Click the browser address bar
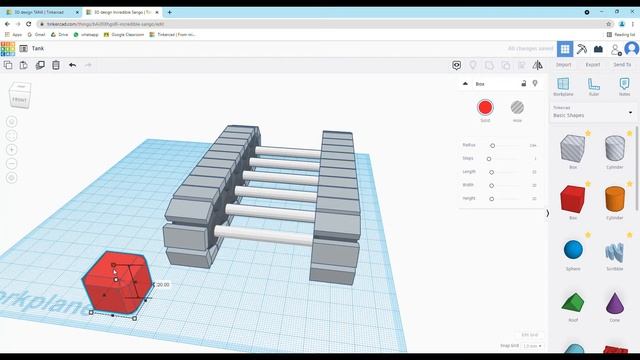Screen dimensions: 640x360 click(322, 24)
